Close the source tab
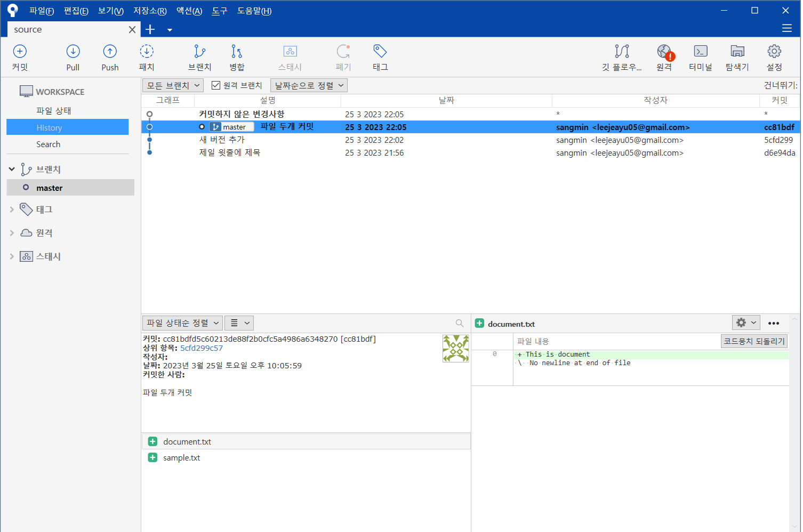The width and height of the screenshot is (803, 532). tap(132, 30)
